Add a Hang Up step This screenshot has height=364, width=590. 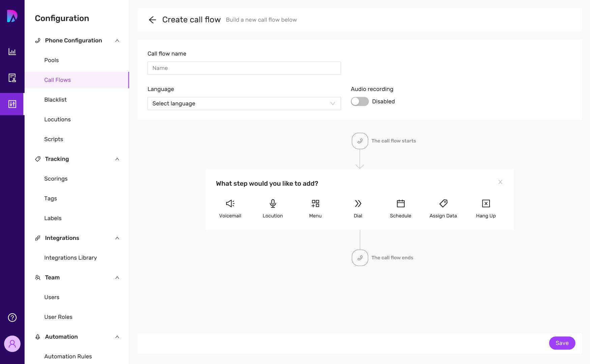point(485,207)
